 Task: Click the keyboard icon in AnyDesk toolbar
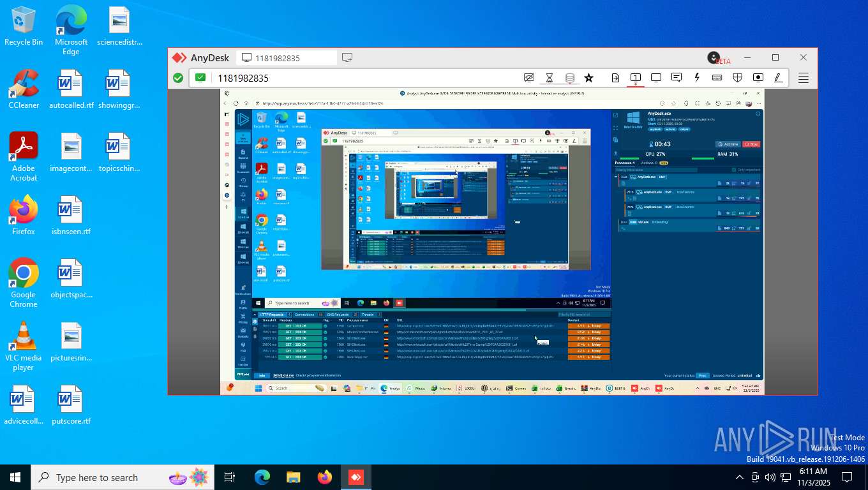[717, 78]
